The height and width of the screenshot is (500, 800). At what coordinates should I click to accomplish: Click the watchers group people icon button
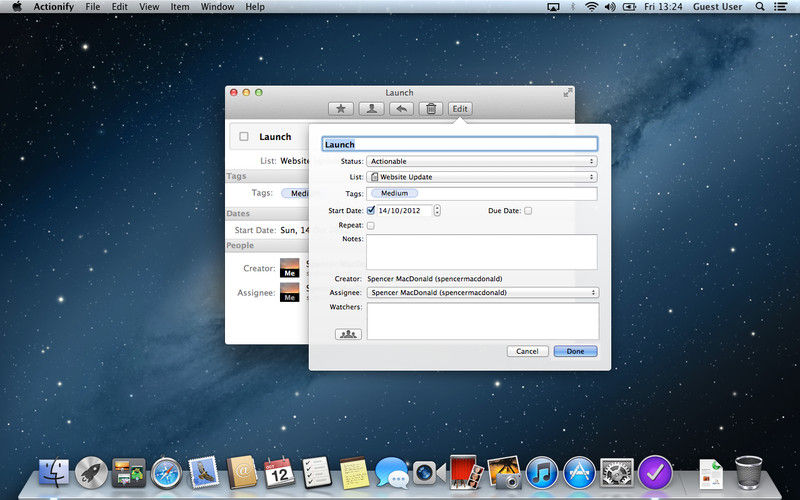click(348, 334)
